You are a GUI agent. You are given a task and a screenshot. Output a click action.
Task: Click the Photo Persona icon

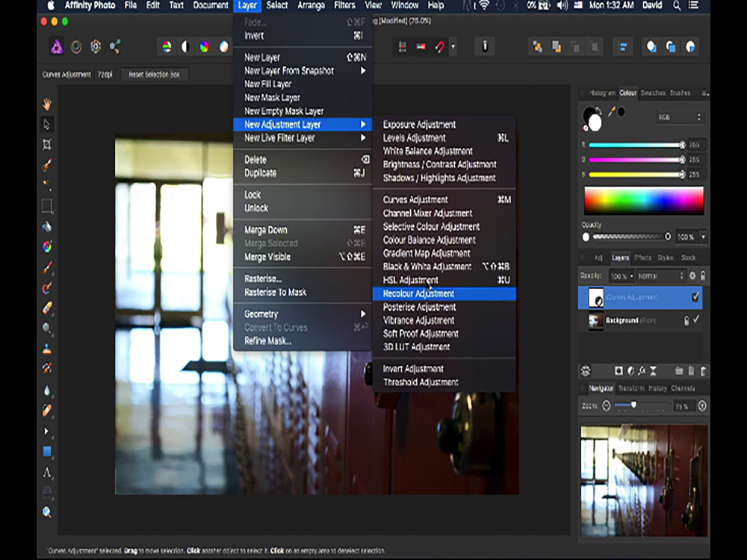pyautogui.click(x=57, y=47)
